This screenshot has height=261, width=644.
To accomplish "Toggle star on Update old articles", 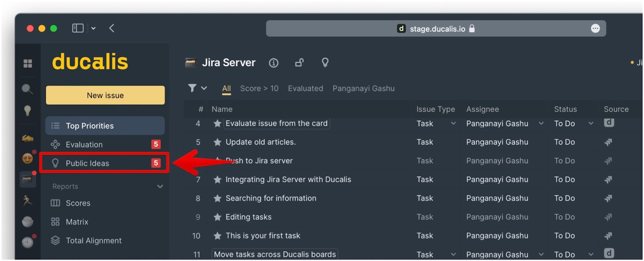I will tap(217, 142).
